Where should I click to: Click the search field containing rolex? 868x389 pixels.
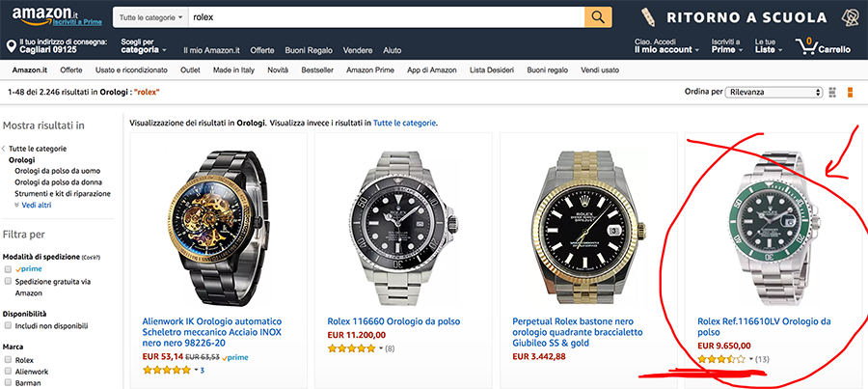(386, 17)
